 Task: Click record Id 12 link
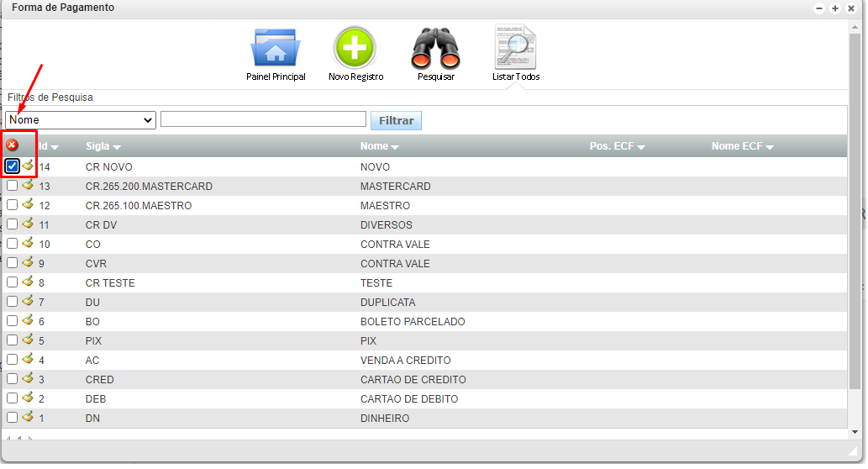click(x=45, y=206)
